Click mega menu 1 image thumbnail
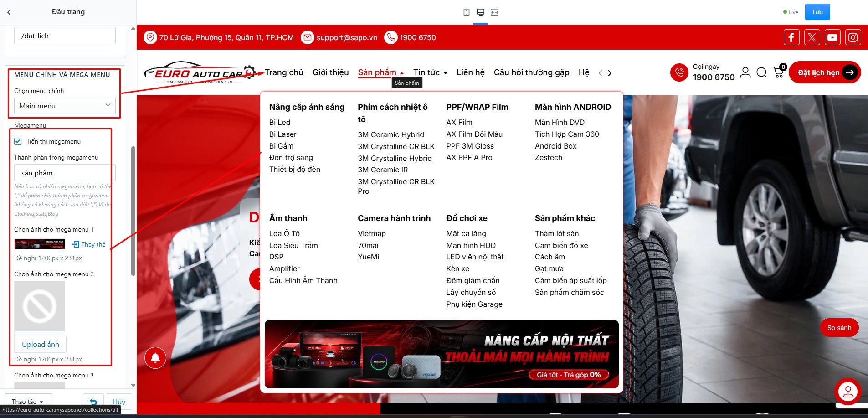The image size is (868, 418). click(40, 244)
